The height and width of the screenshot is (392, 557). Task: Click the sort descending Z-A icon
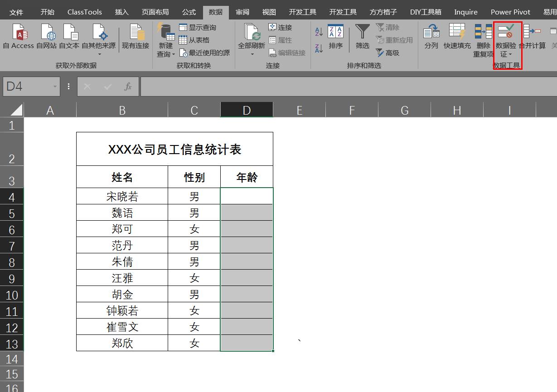[319, 48]
